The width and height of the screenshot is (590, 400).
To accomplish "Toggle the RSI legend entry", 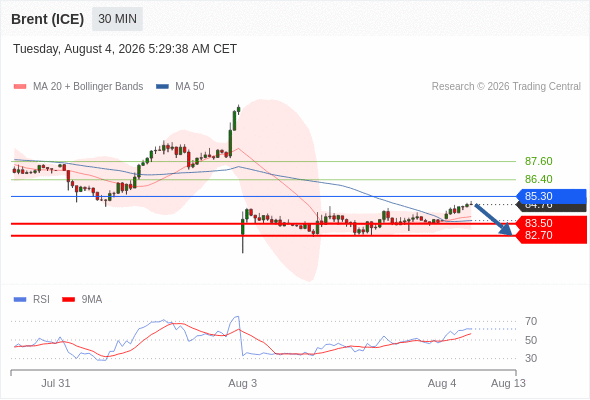I will point(32,300).
